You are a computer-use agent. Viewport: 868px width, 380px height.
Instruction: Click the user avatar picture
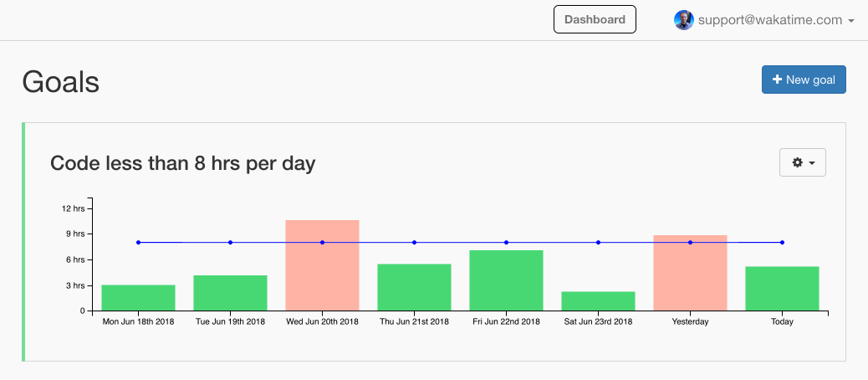click(684, 20)
